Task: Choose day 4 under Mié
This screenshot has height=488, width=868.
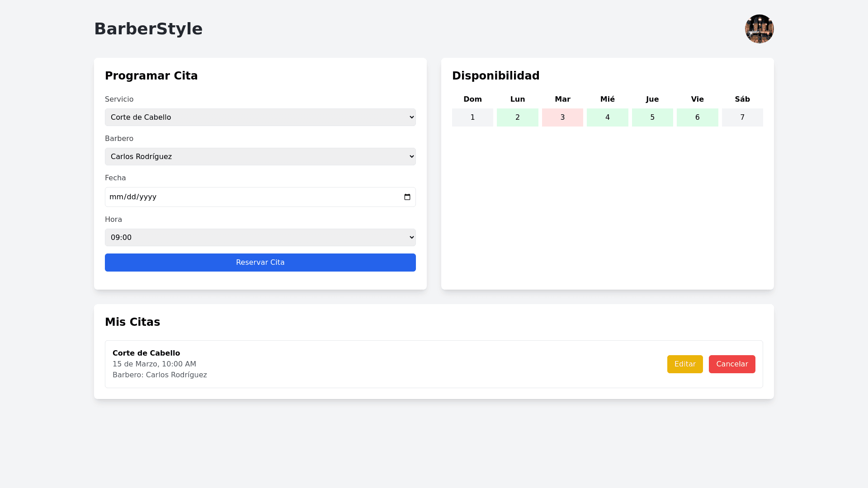Action: 607,117
